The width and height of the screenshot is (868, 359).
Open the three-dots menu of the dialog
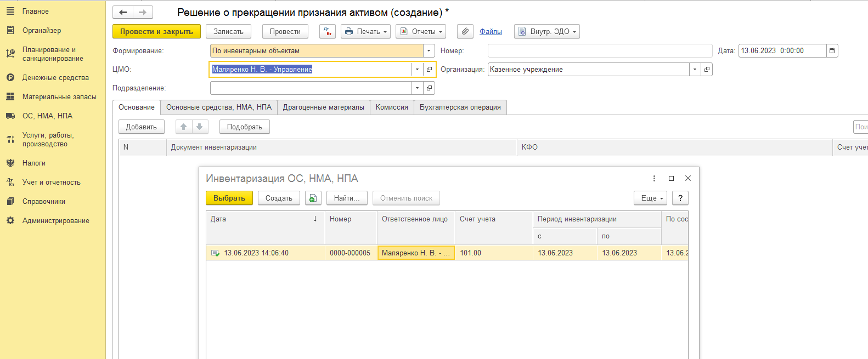[654, 178]
